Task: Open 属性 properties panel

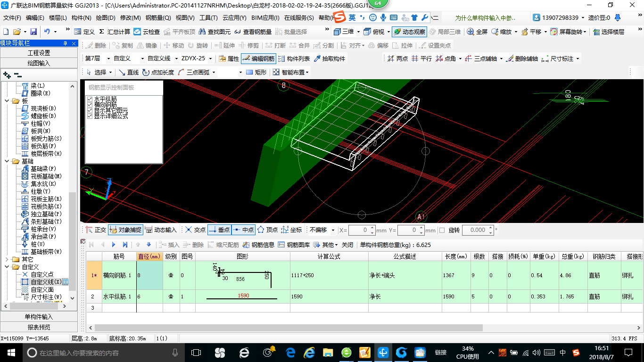Action: click(229, 58)
